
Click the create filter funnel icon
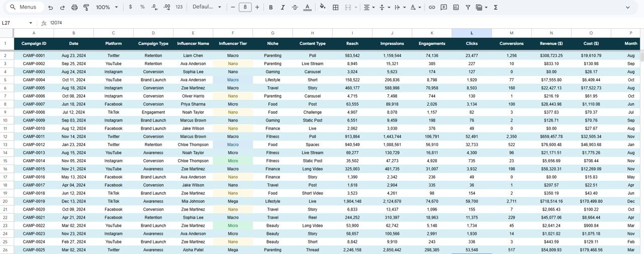[x=468, y=8]
